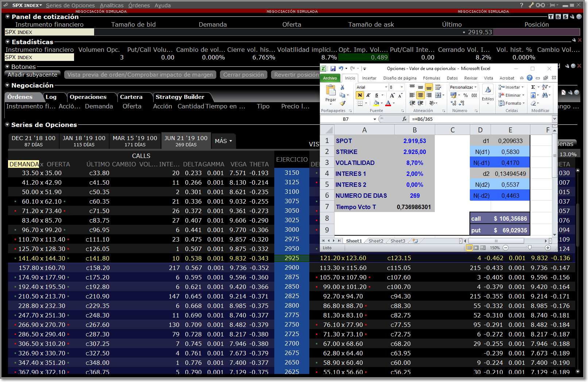Screen dimensions: 588x382
Task: Select the MAR 15 '19 100 expiration tab
Action: click(x=135, y=141)
